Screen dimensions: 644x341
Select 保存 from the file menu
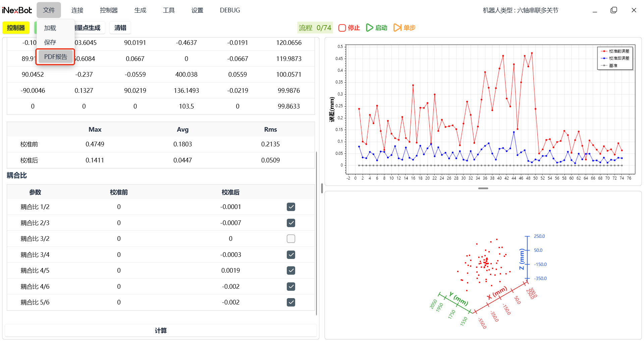click(50, 43)
